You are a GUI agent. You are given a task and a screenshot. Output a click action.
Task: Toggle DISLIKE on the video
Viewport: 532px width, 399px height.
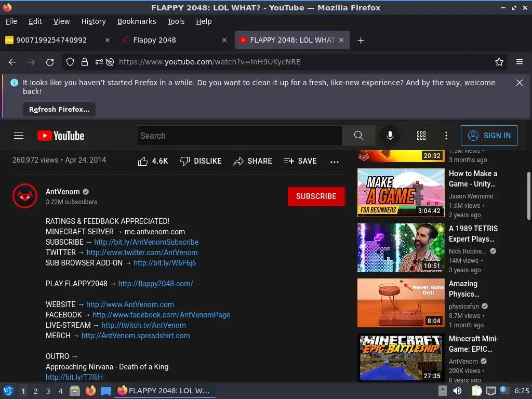pyautogui.click(x=201, y=161)
